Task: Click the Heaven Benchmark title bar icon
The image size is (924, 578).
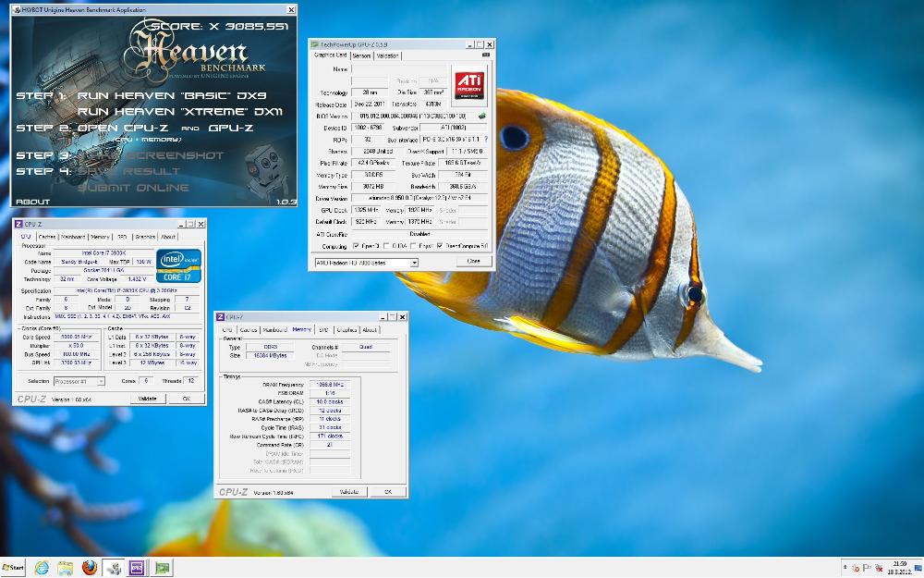Action: (16, 9)
